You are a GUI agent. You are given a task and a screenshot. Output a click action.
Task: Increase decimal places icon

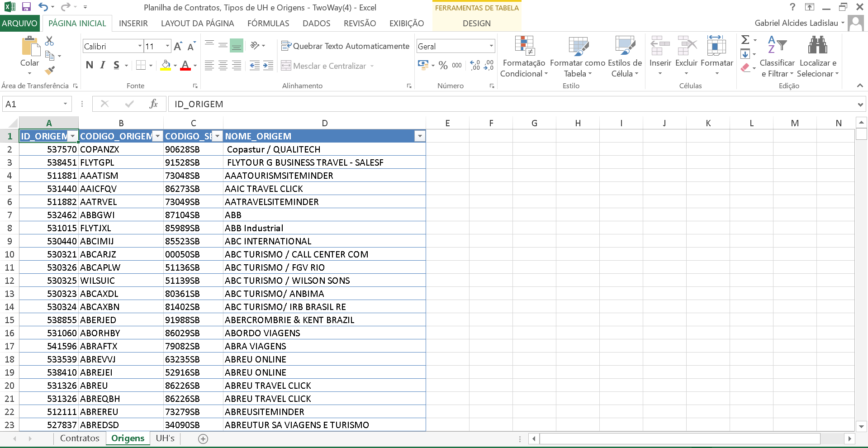(x=475, y=66)
